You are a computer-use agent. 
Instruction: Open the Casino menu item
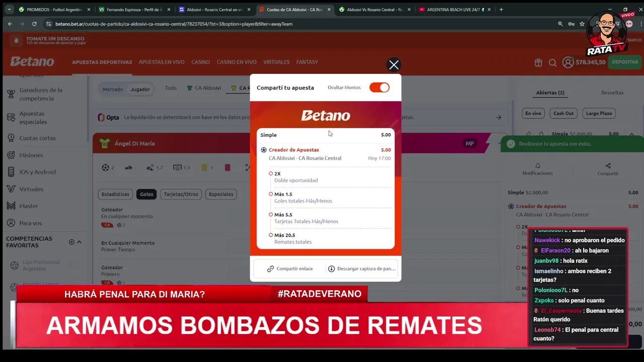click(200, 62)
